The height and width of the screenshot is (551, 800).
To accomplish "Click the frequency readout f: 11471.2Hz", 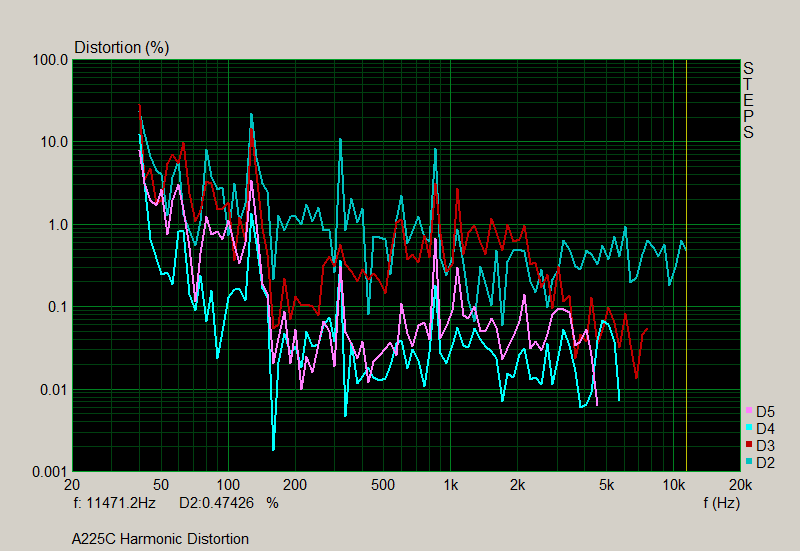I will [115, 503].
